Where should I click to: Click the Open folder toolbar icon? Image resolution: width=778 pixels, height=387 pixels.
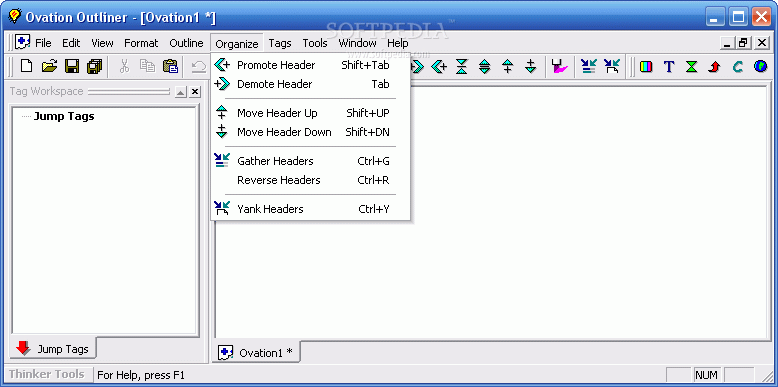coord(49,66)
